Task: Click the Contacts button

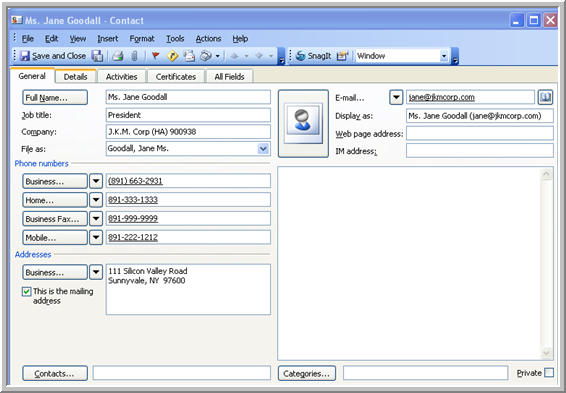Action: [x=55, y=374]
